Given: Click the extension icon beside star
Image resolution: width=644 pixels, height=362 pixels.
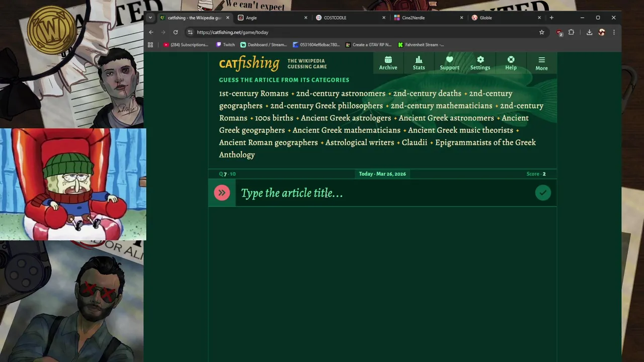Looking at the screenshot, I should point(559,32).
